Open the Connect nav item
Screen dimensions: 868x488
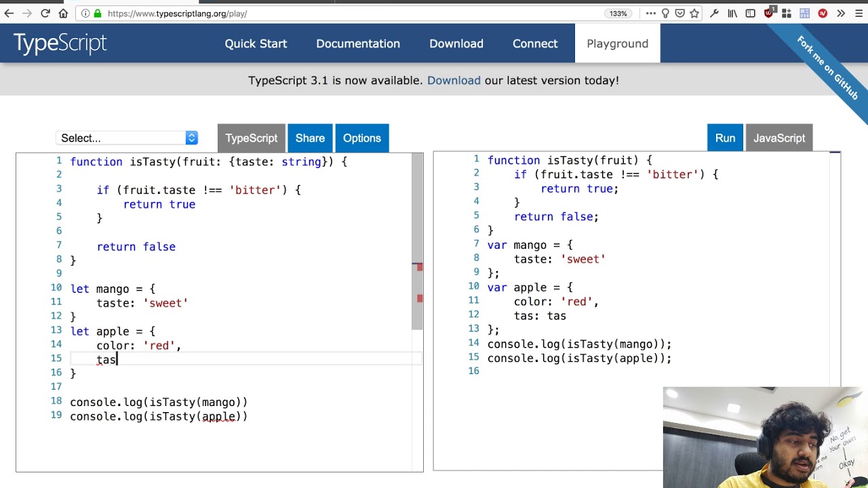pos(535,43)
